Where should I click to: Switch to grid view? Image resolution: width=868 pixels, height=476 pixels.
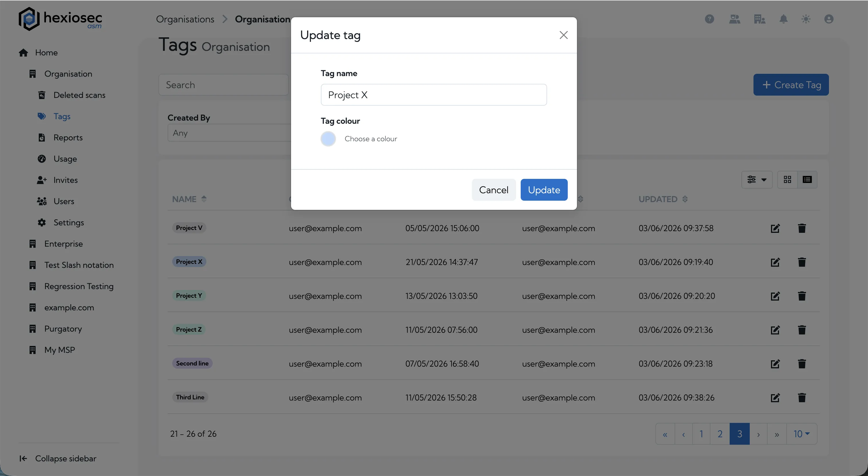(x=787, y=180)
